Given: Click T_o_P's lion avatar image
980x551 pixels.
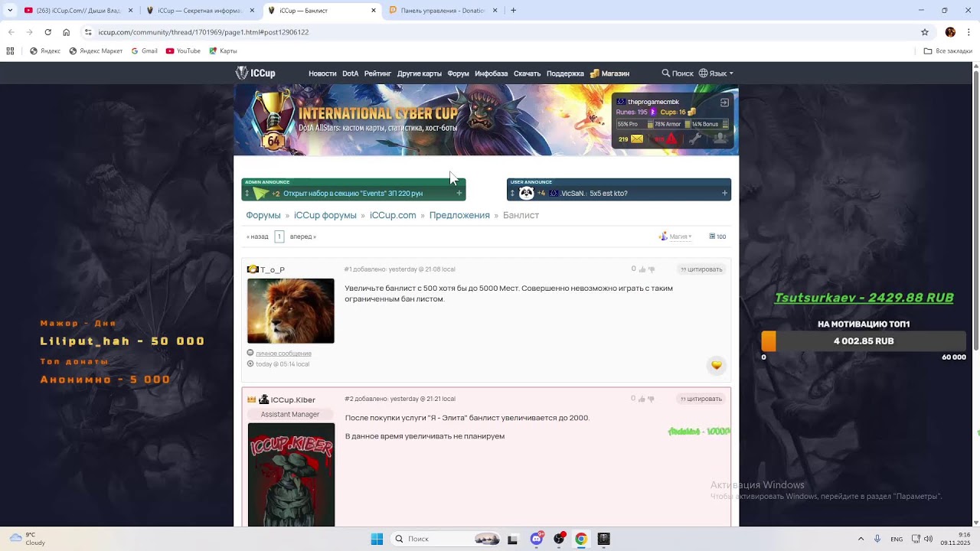Looking at the screenshot, I should 291,311.
